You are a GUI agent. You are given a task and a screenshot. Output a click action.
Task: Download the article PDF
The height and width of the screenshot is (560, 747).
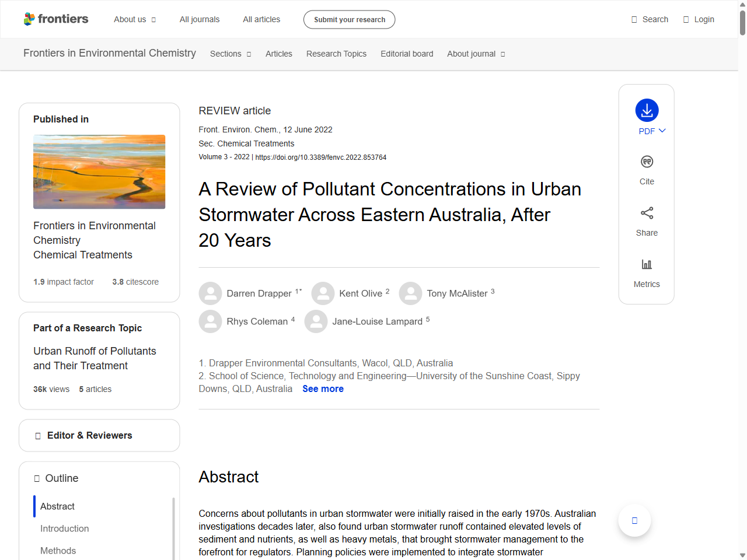point(646,111)
